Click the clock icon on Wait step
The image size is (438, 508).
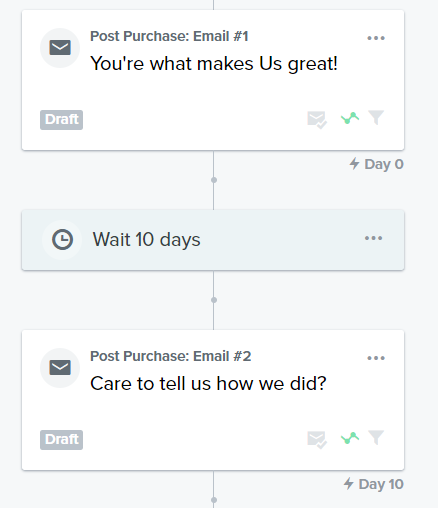[x=62, y=239]
